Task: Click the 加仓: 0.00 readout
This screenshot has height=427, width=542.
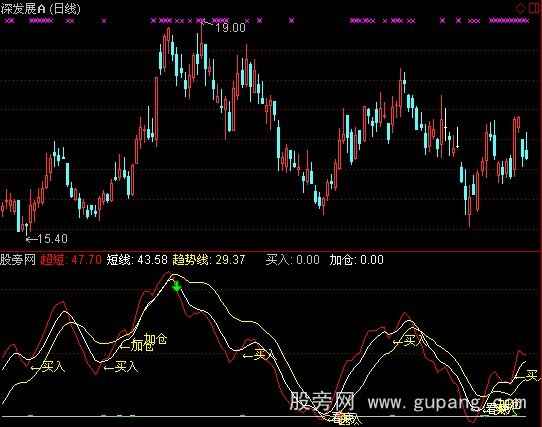Action: pos(356,259)
